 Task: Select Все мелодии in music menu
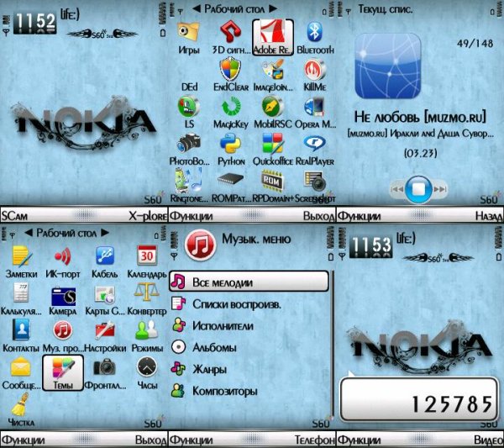pyautogui.click(x=249, y=282)
